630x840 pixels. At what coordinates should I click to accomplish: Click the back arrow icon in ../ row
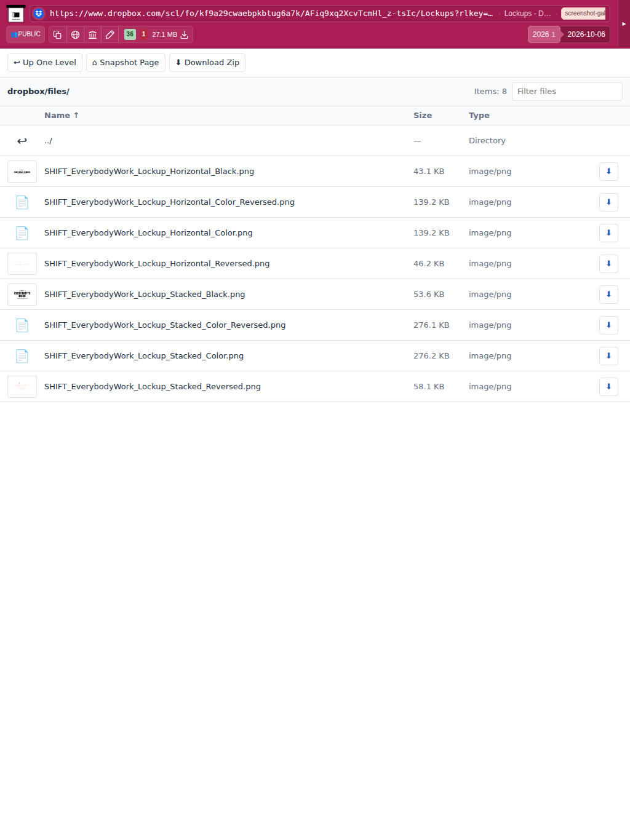click(22, 141)
